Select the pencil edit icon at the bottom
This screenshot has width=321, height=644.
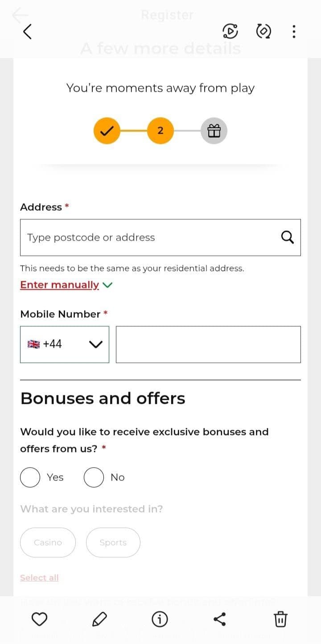(100, 619)
